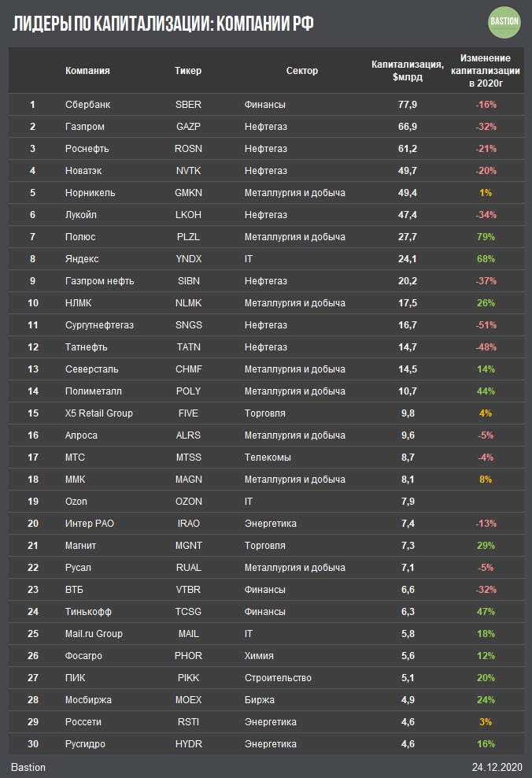Select the Сбербанк company name

87,105
